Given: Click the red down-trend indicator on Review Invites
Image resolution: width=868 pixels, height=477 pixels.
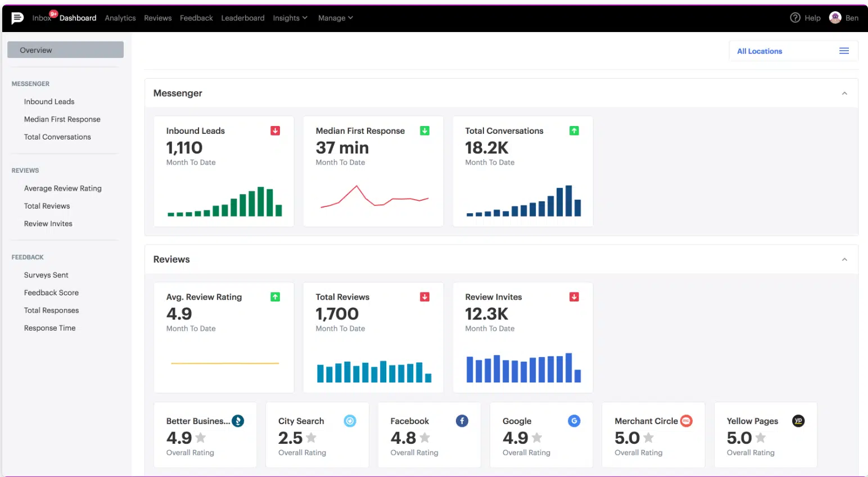Looking at the screenshot, I should 574,296.
